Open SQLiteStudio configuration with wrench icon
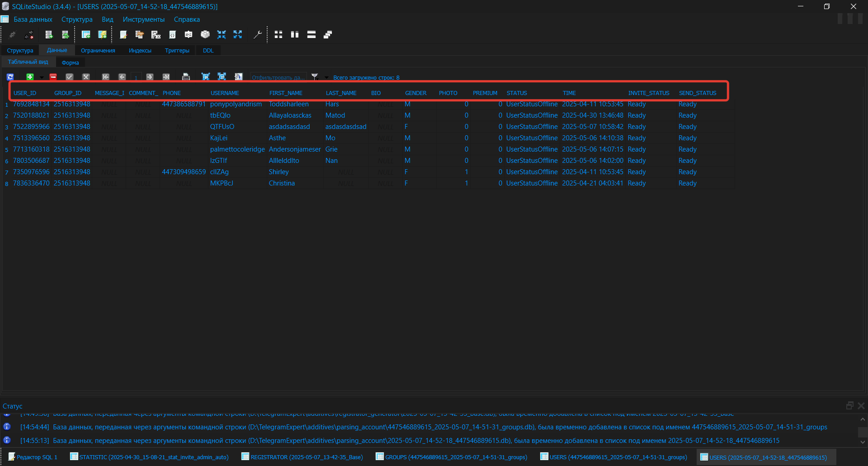 258,34
